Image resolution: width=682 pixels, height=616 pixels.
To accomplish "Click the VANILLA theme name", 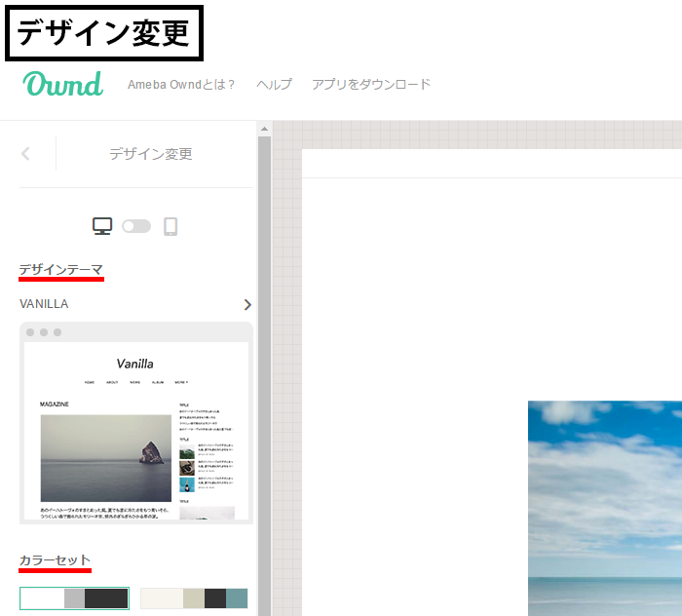I will pos(44,304).
